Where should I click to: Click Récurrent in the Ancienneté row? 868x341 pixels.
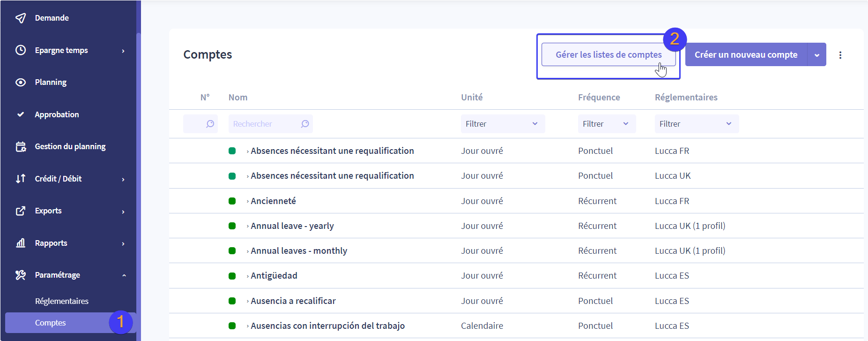pos(597,201)
